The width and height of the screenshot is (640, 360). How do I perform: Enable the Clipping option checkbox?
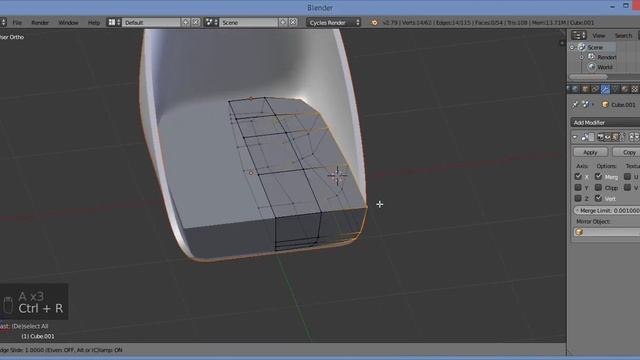[598, 187]
